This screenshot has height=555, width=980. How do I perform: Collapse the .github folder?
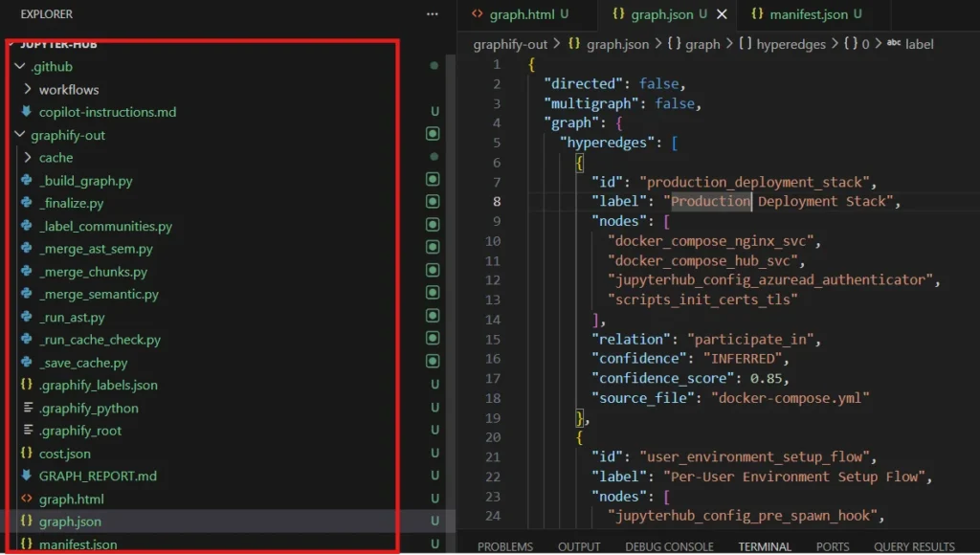click(20, 66)
